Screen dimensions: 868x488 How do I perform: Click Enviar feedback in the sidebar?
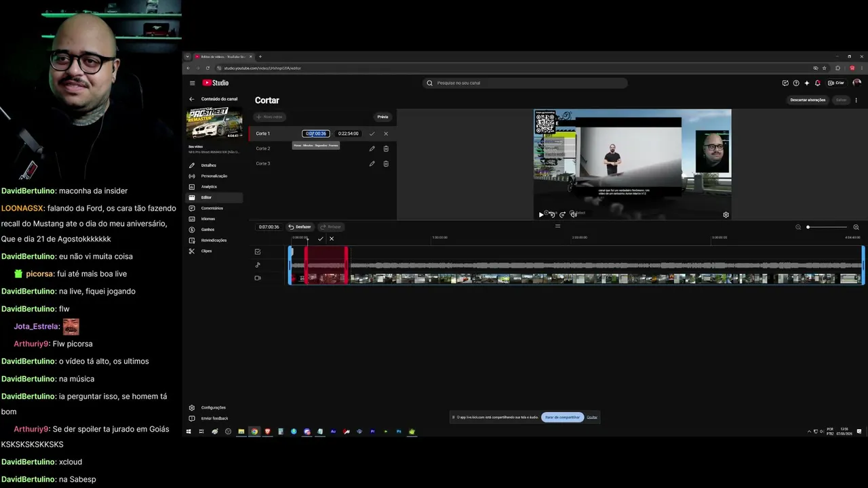click(x=214, y=418)
